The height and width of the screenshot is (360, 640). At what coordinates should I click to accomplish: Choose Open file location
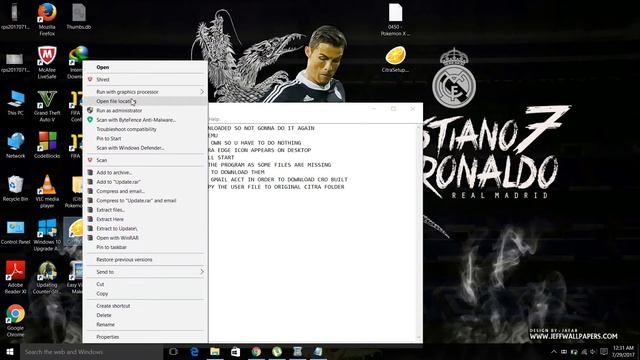pyautogui.click(x=145, y=101)
